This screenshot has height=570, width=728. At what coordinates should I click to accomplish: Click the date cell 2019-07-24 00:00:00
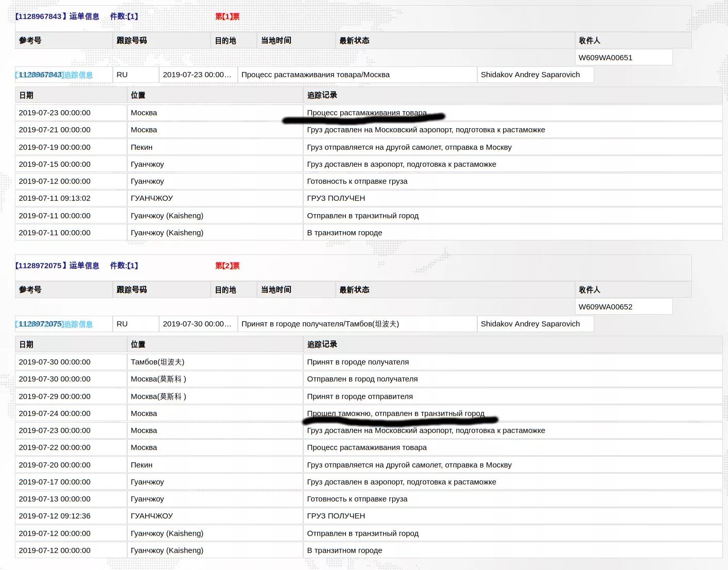pos(71,413)
